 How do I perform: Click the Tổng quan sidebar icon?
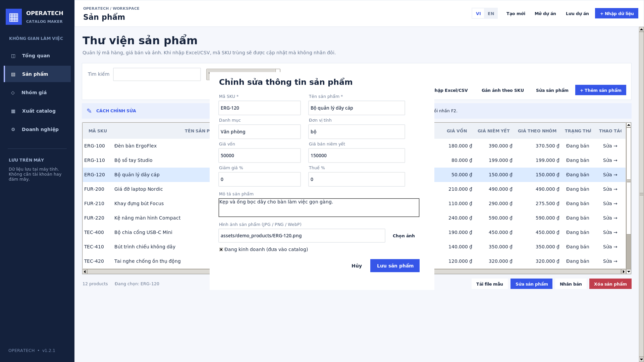click(13, 56)
